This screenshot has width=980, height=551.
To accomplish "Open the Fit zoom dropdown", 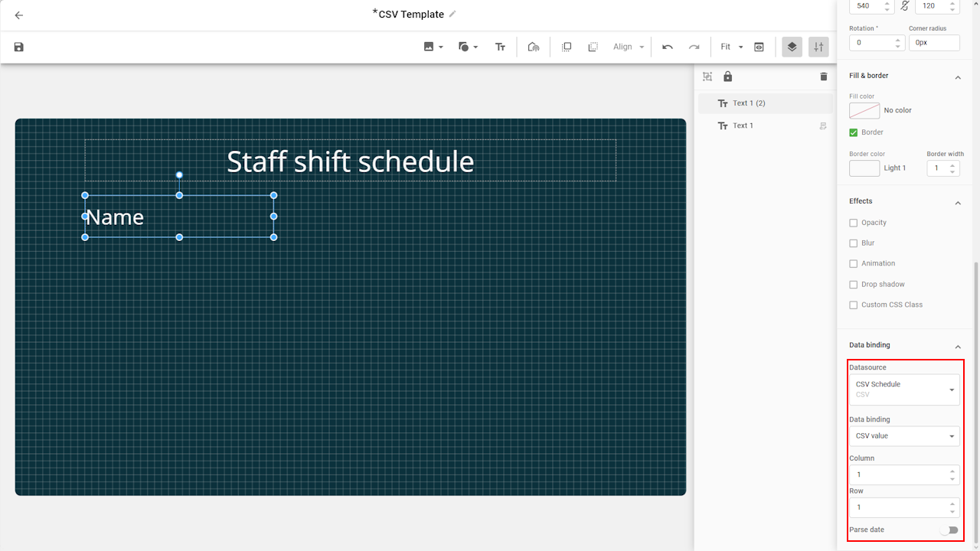I will pos(731,47).
